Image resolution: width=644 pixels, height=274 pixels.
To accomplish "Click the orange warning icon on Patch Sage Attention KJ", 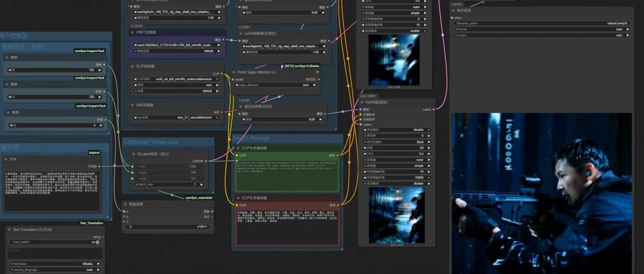I will [x=317, y=72].
